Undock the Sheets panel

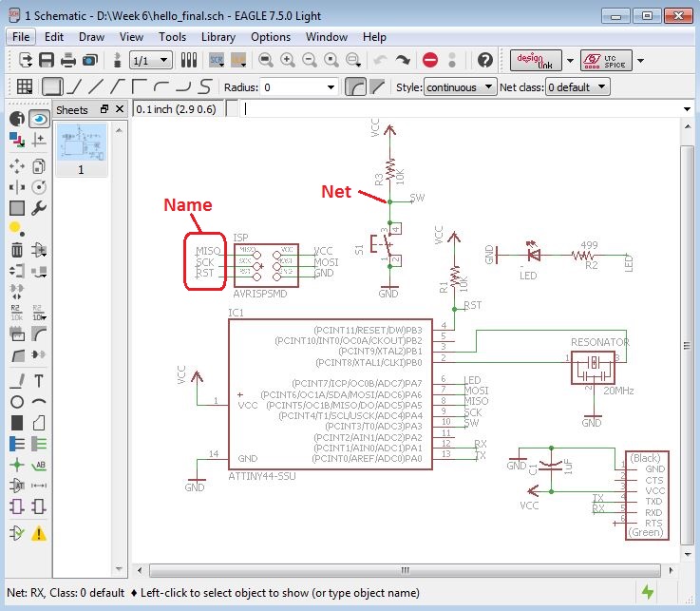coord(104,108)
